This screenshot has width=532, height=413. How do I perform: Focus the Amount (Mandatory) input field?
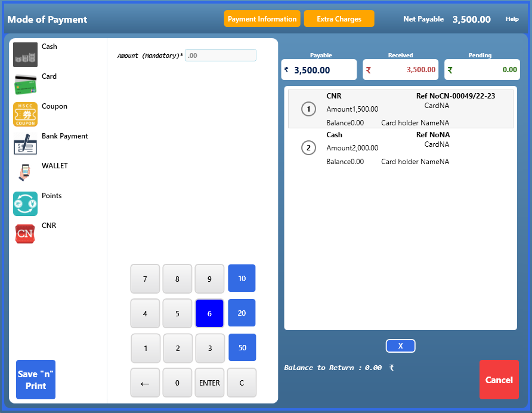[221, 56]
